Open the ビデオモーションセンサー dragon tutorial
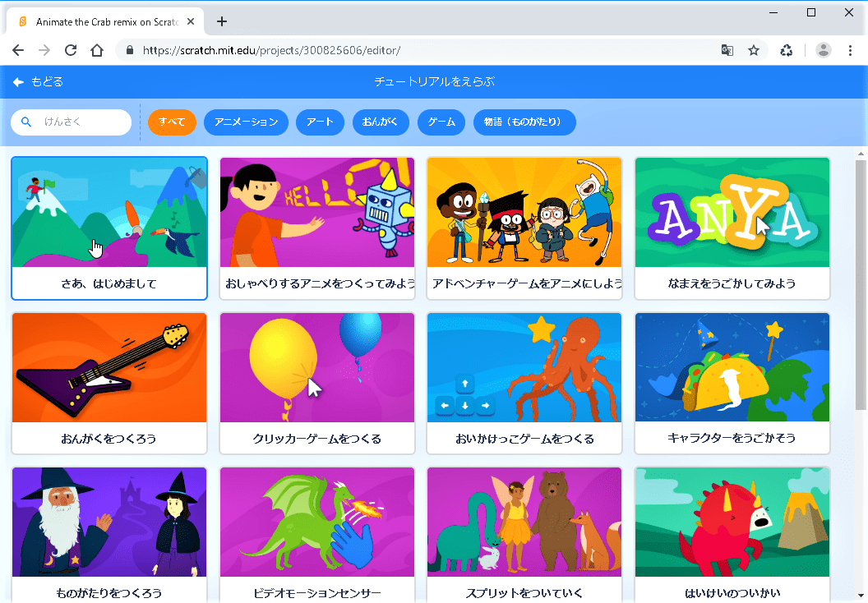This screenshot has height=603, width=868. click(x=317, y=535)
